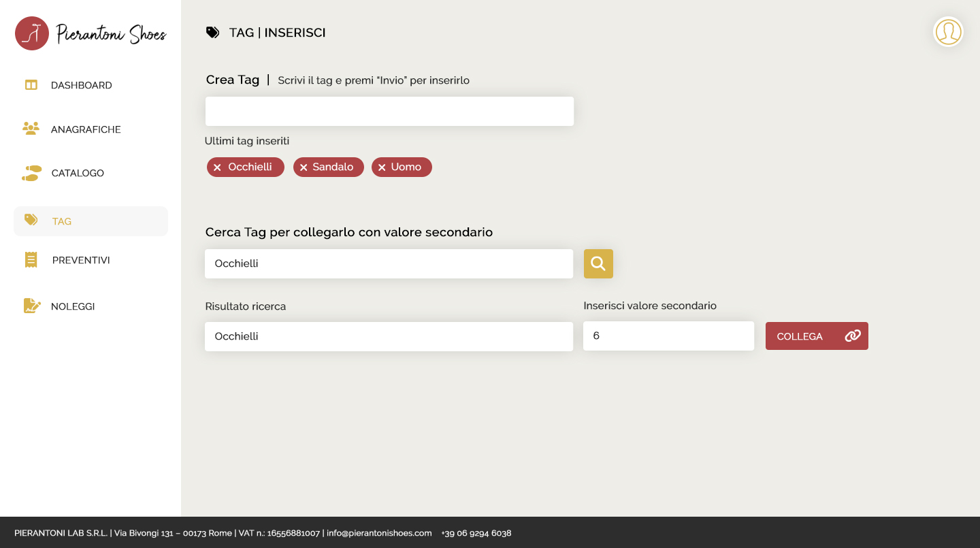Click the Noleggi contract icon
The image size is (980, 548).
coord(31,306)
